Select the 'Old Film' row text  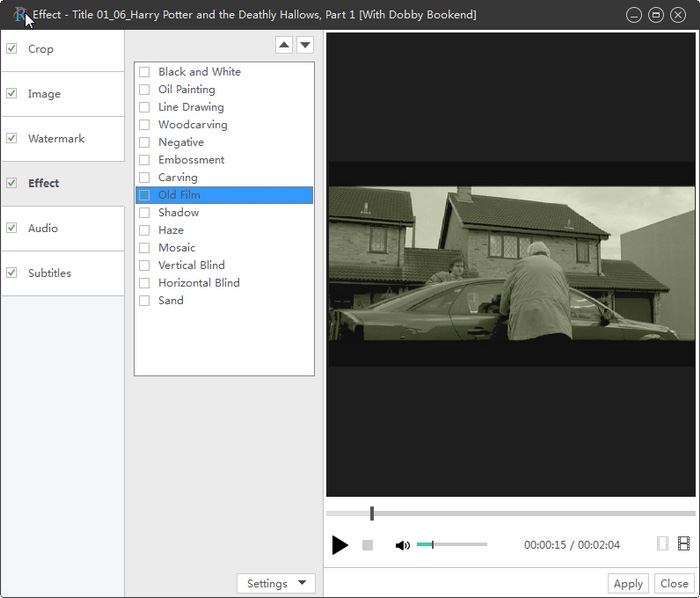click(179, 195)
